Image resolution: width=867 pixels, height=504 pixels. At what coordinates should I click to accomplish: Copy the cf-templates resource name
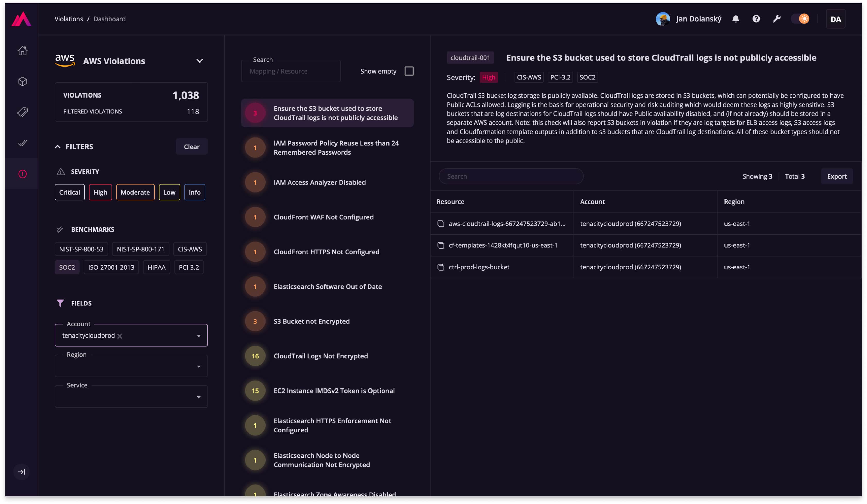(x=440, y=245)
